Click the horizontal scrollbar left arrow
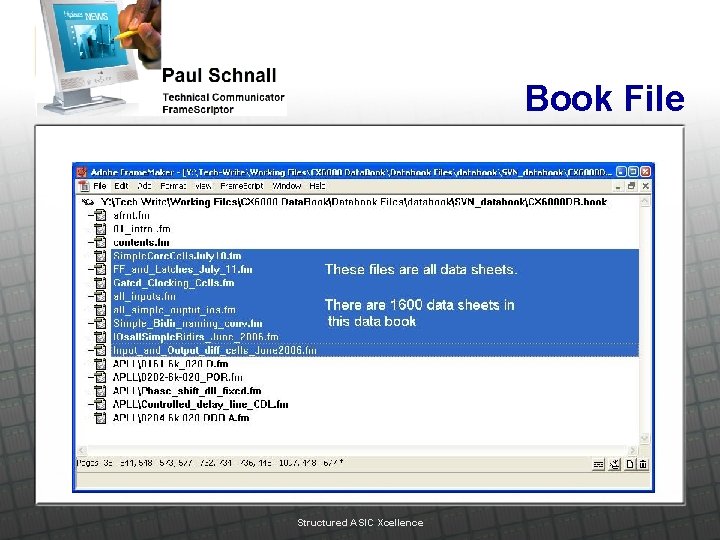This screenshot has width=720, height=540. click(82, 450)
